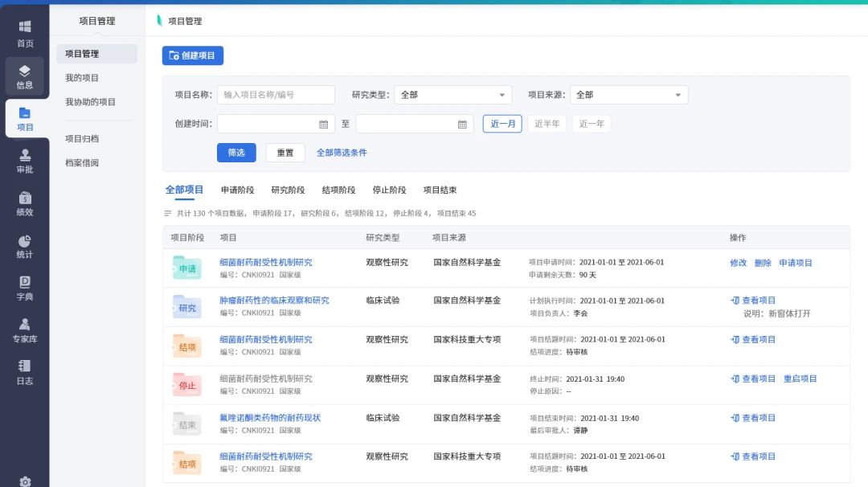Screen dimensions: 868x487
Task: Open 档案借阅 in the side menu
Action: click(x=82, y=162)
